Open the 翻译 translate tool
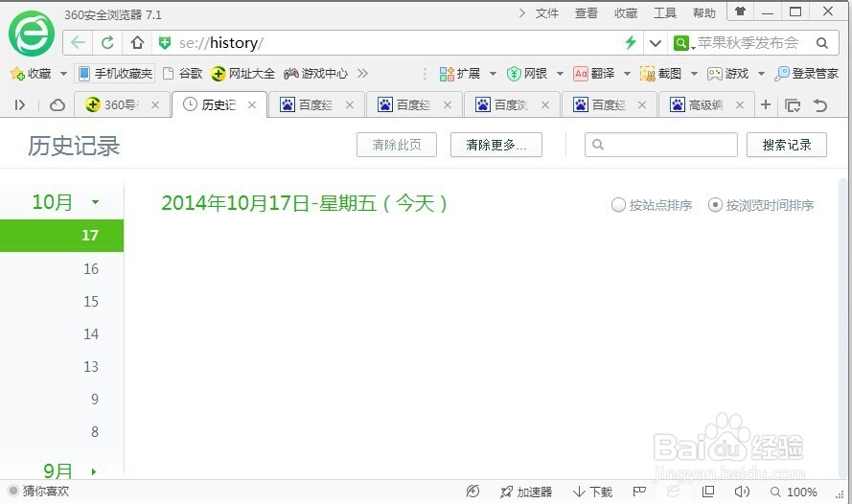Viewport: 852px width, 504px height. [x=594, y=74]
